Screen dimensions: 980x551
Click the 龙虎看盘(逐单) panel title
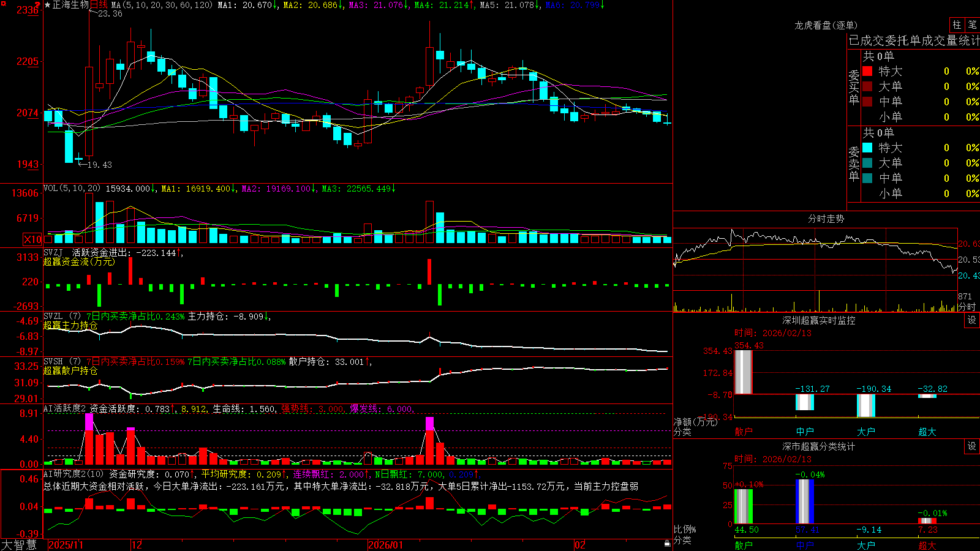(x=826, y=25)
